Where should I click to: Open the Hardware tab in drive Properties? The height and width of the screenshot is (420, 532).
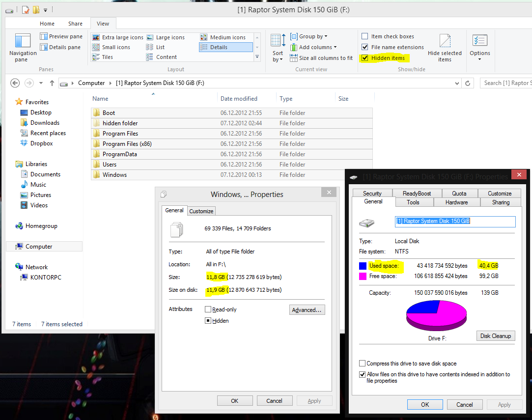456,202
